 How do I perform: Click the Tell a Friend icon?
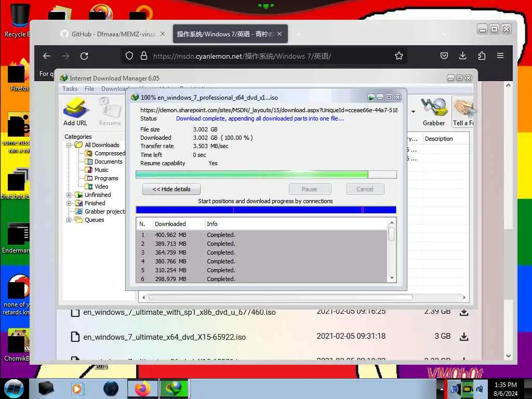point(463,112)
